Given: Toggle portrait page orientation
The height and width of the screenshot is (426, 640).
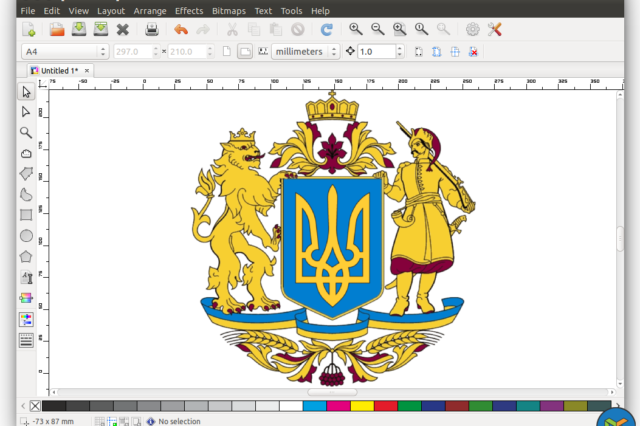Looking at the screenshot, I should 227,51.
